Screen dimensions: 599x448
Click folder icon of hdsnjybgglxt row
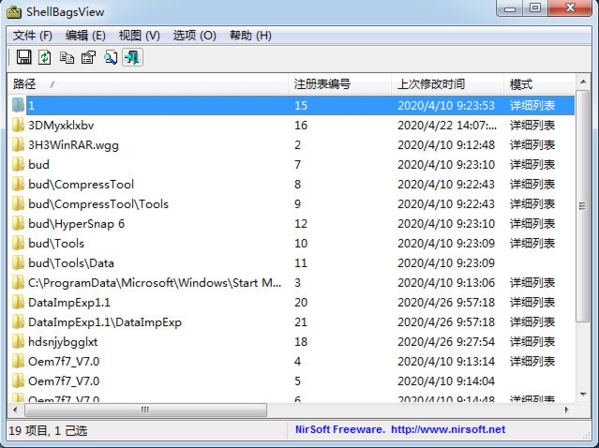(18, 341)
